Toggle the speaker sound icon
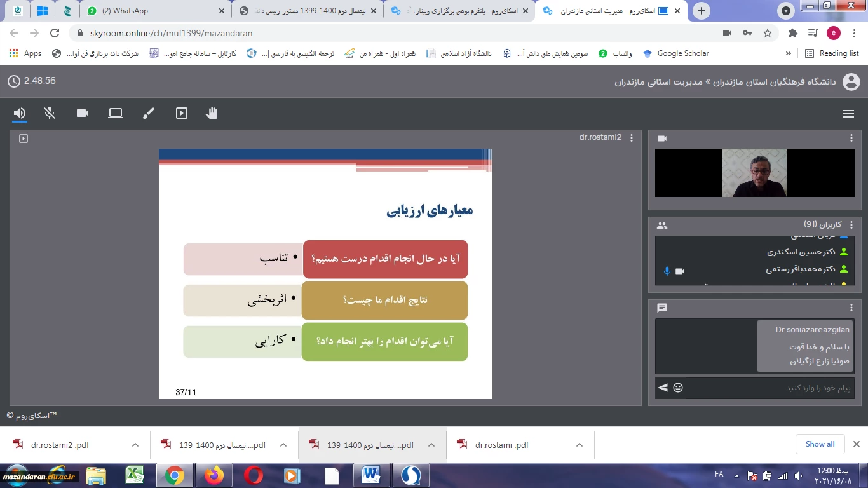The image size is (868, 488). pos(20,114)
